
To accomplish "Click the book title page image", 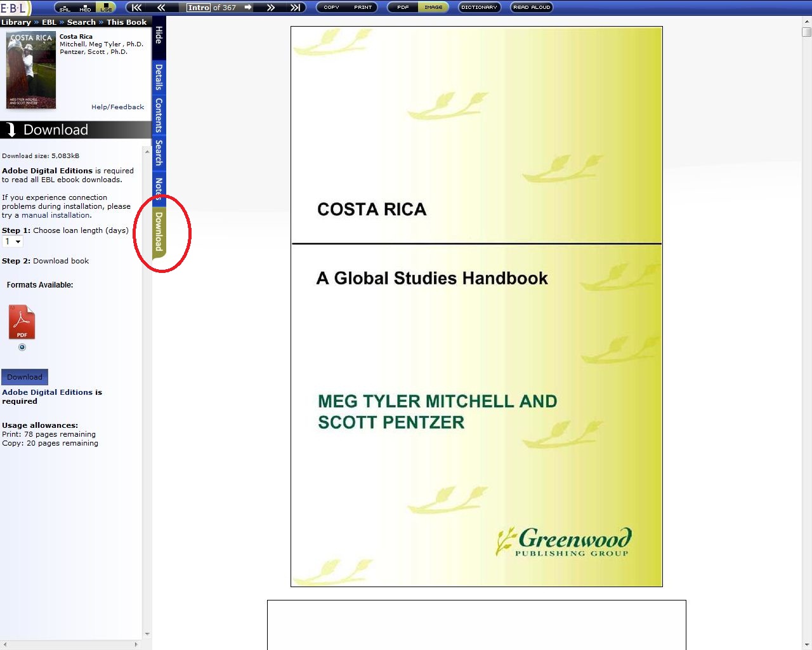I will (476, 307).
